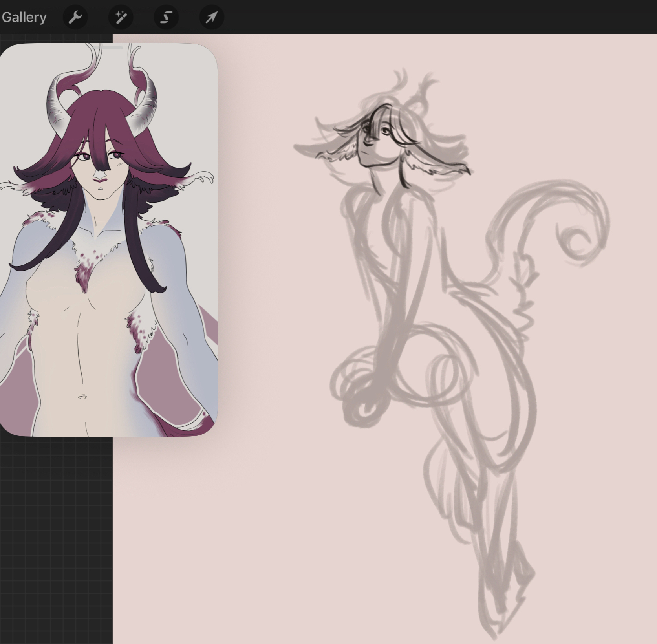Open the Actions wrench menu
The width and height of the screenshot is (657, 644).
point(75,17)
